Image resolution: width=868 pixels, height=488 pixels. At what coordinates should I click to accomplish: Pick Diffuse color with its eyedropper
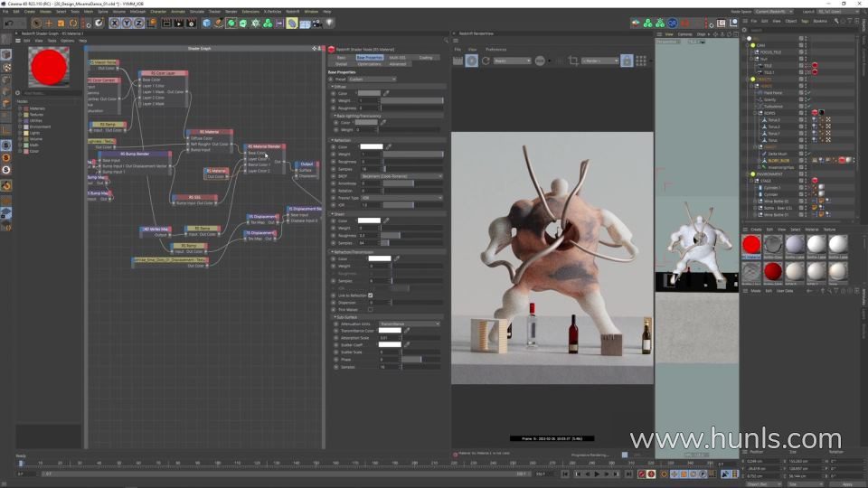[386, 93]
